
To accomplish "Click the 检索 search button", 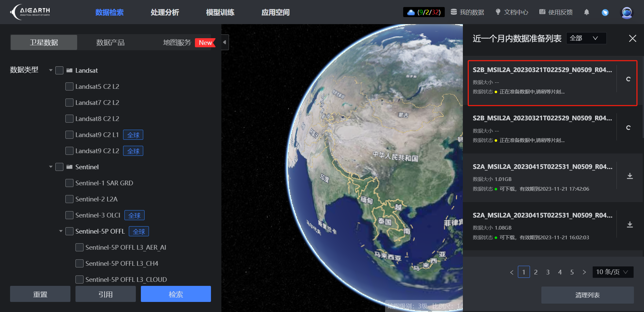I will pyautogui.click(x=176, y=294).
